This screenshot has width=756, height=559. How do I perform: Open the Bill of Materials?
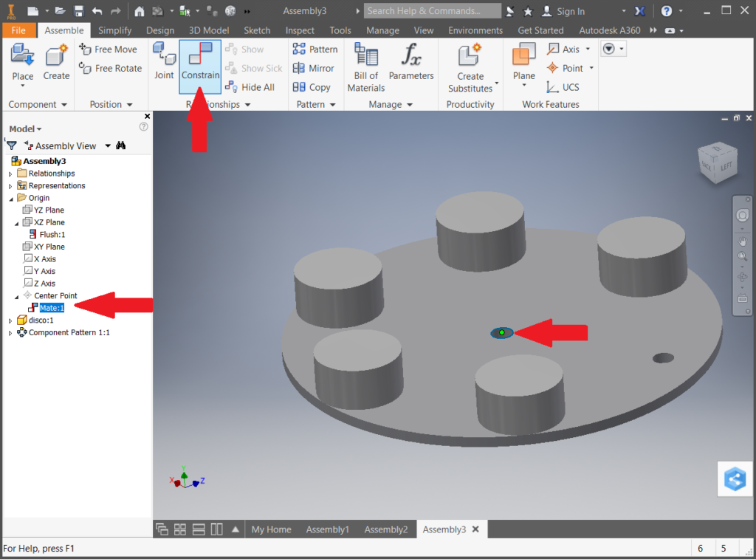[365, 66]
